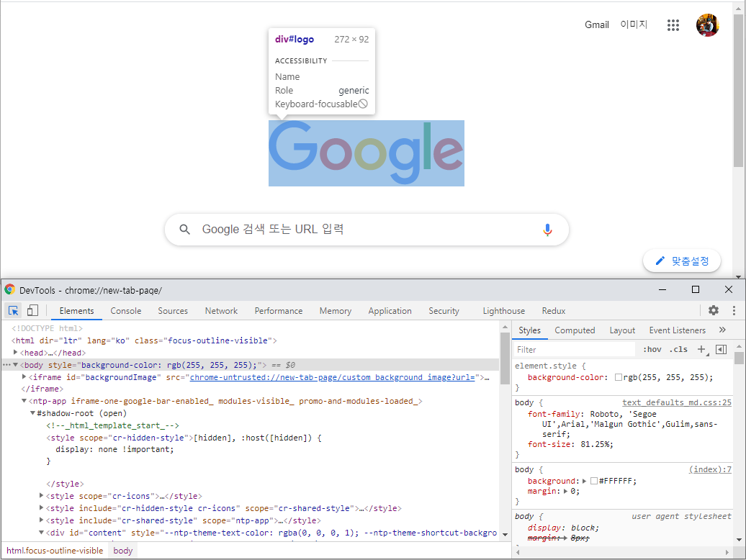Collapse the body element node
The width and height of the screenshot is (746, 560).
point(15,365)
